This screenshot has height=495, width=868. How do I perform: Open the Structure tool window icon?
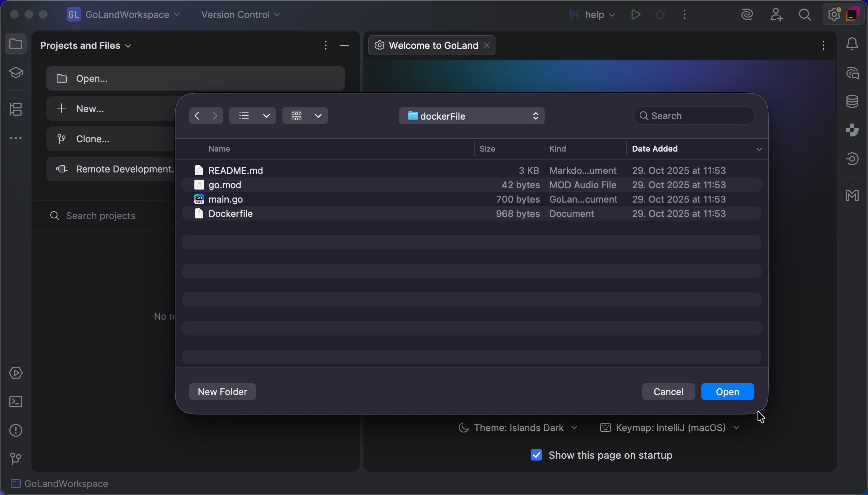point(16,109)
